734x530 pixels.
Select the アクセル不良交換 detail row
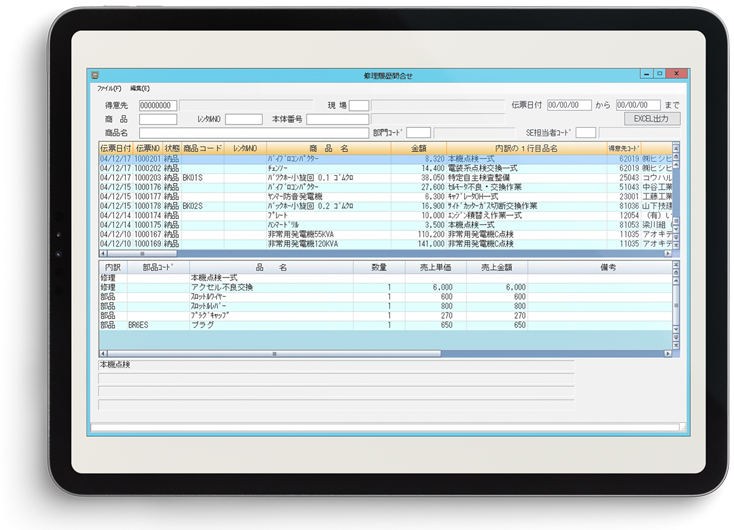pyautogui.click(x=385, y=287)
